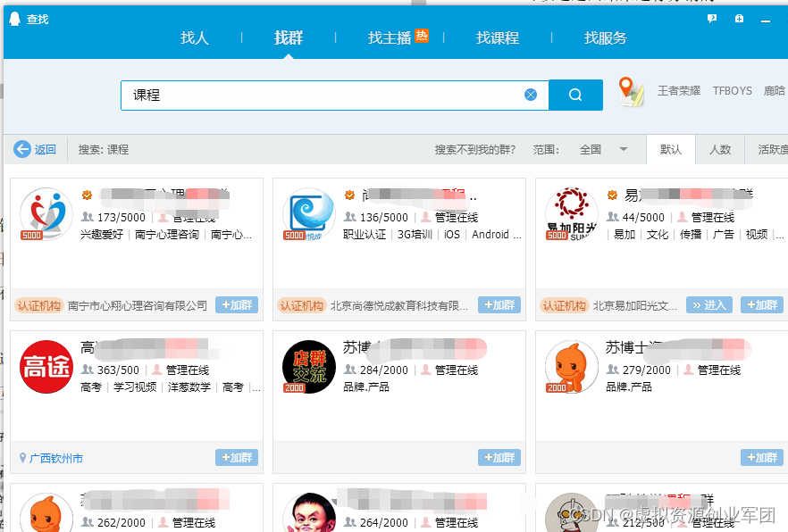
Task: Click the feedback speech-bubble icon in title bar
Action: point(711,19)
